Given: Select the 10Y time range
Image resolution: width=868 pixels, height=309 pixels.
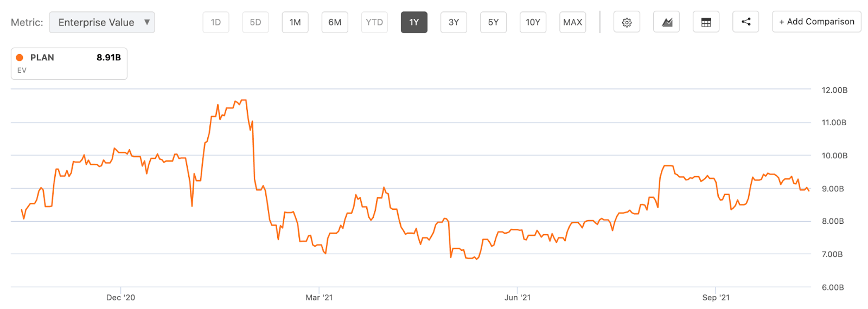Looking at the screenshot, I should click(x=533, y=22).
